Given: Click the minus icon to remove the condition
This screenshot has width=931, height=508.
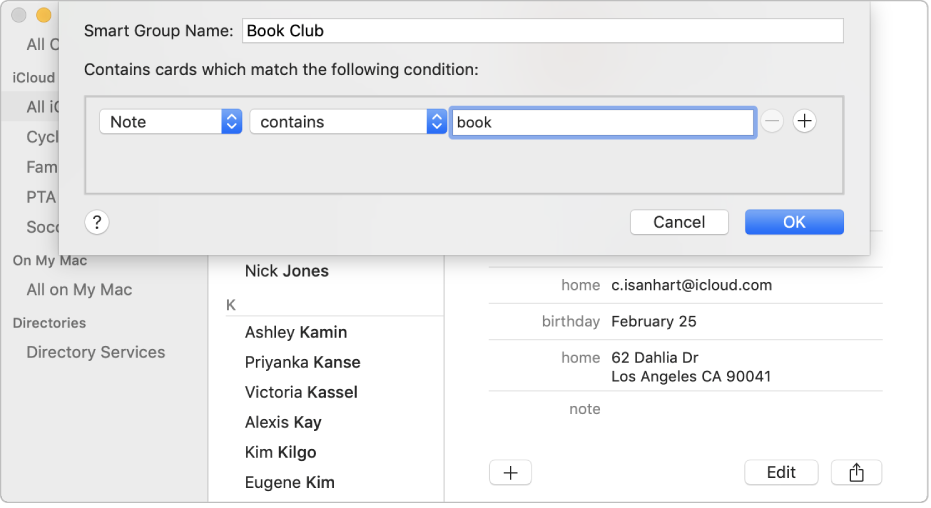Looking at the screenshot, I should pos(771,121).
